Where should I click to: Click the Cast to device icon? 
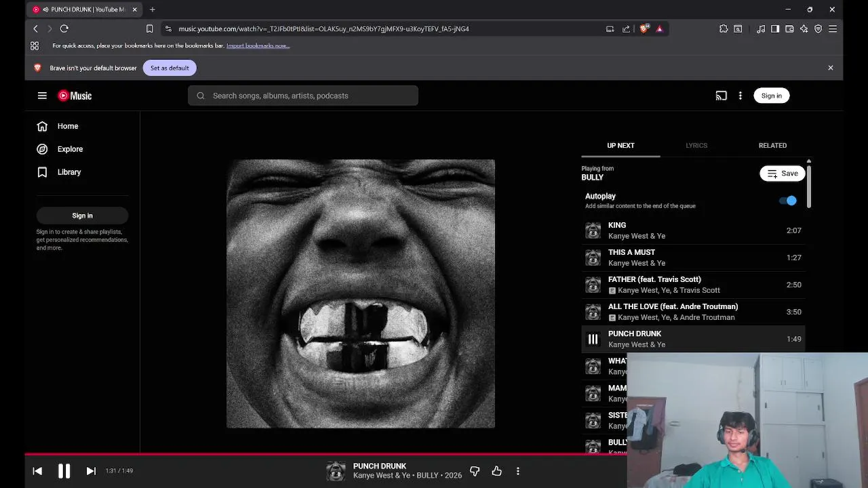coord(721,96)
